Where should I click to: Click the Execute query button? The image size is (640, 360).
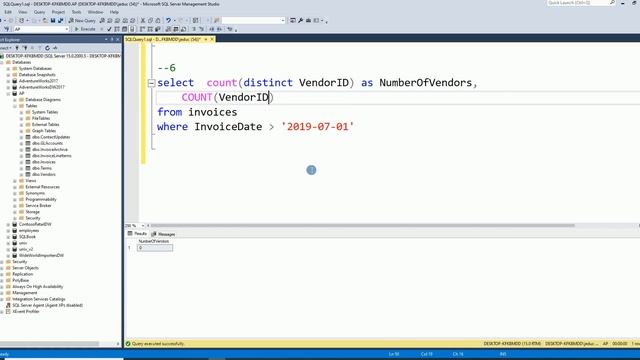point(85,29)
